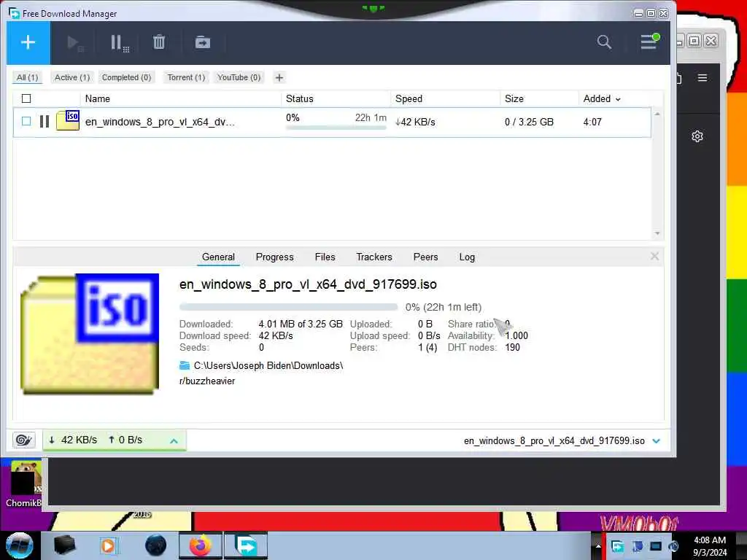Click the status bar file name text
The height and width of the screenshot is (560, 747).
point(554,441)
